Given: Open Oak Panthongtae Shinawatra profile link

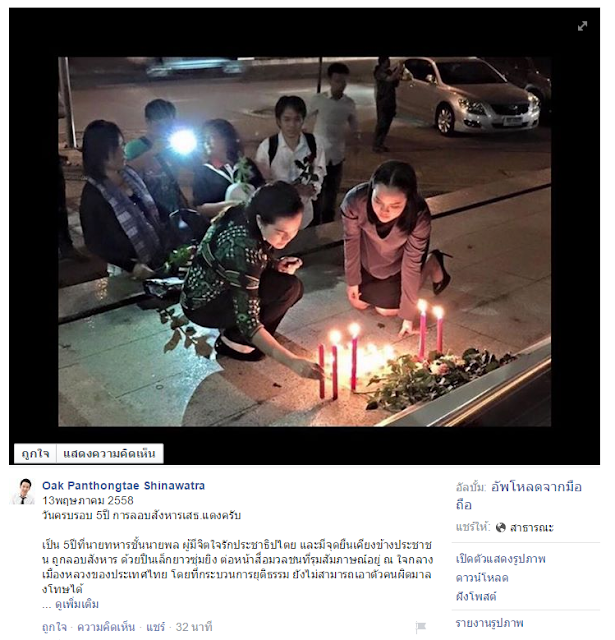Looking at the screenshot, I should click(123, 485).
